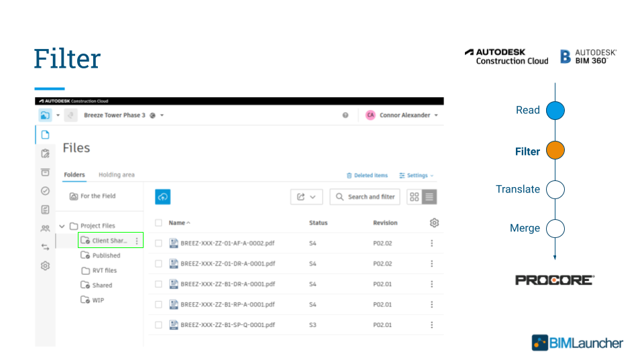Switch to grid thumbnail view
The width and height of the screenshot is (644, 362).
414,196
